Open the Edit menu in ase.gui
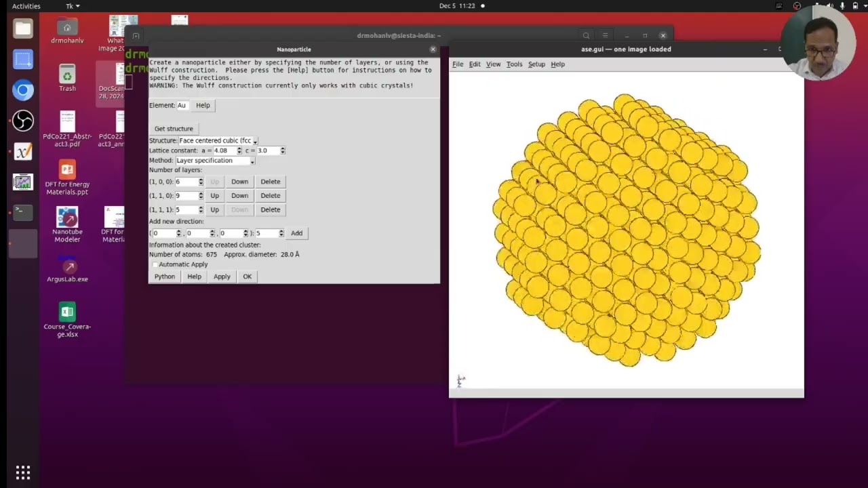The width and height of the screenshot is (868, 488). coord(475,64)
